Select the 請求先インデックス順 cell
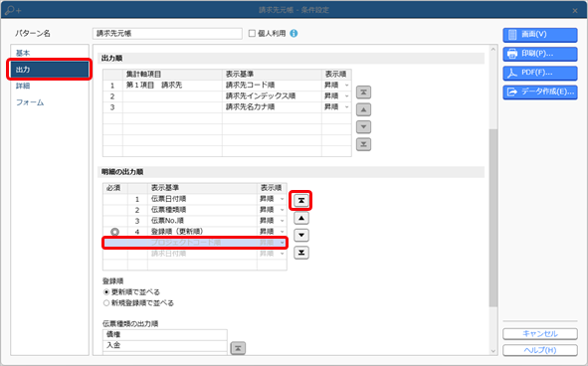588x366 pixels. coord(272,96)
